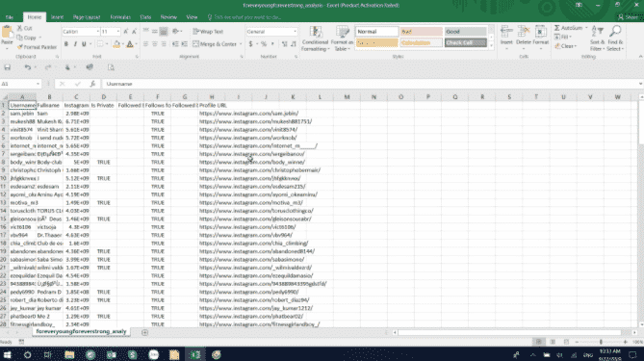Toggle Underline formatting
This screenshot has height=361, width=644.
click(x=84, y=44)
